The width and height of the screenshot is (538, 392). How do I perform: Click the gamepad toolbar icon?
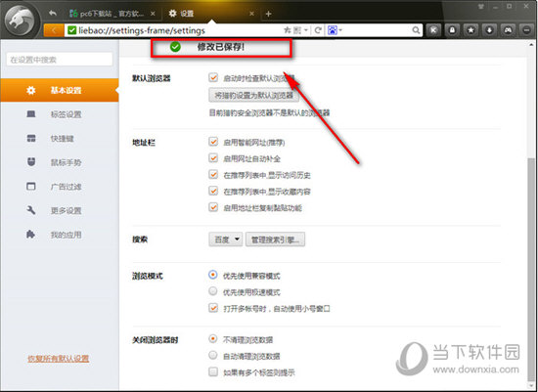(508, 30)
